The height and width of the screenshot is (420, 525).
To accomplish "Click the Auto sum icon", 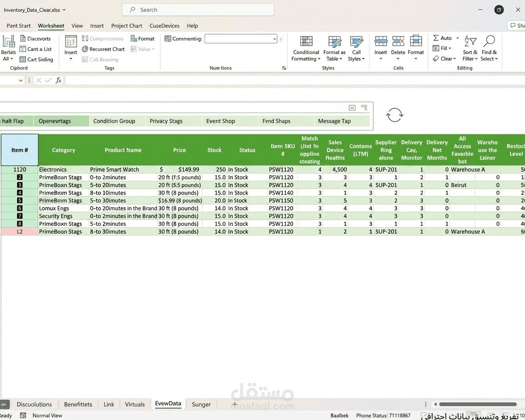I will tap(436, 38).
